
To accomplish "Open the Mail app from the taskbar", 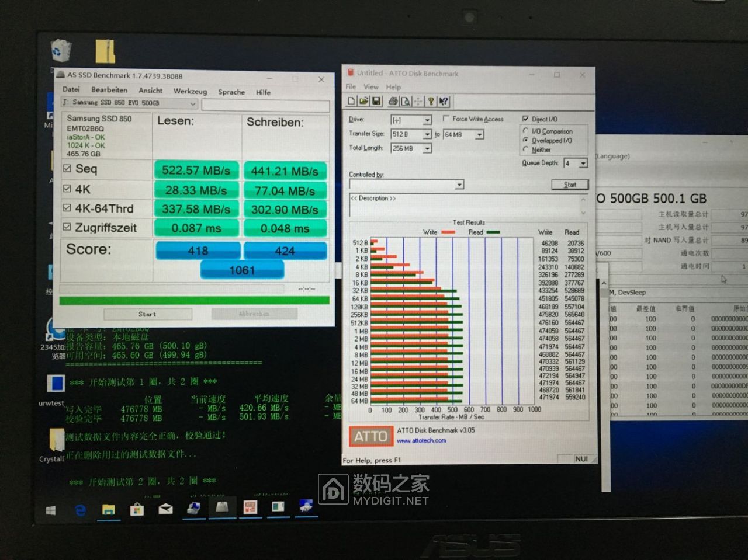I will (x=166, y=509).
